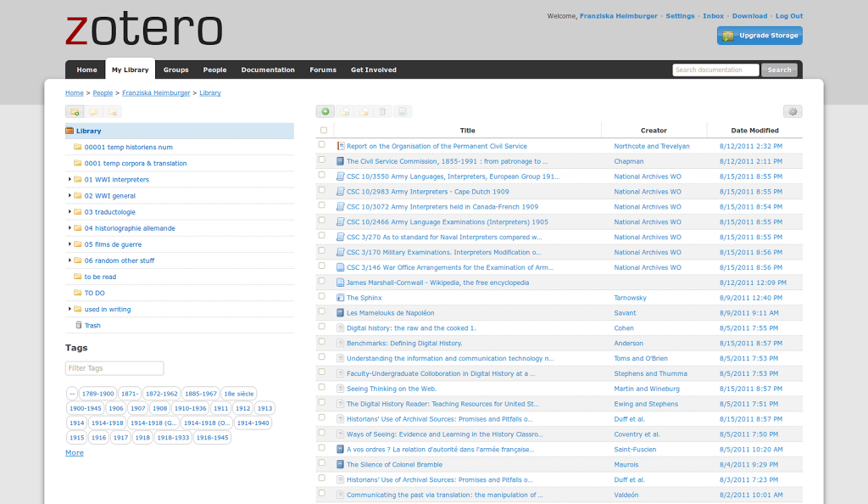
Task: Switch to the Groups tab
Action: [176, 70]
